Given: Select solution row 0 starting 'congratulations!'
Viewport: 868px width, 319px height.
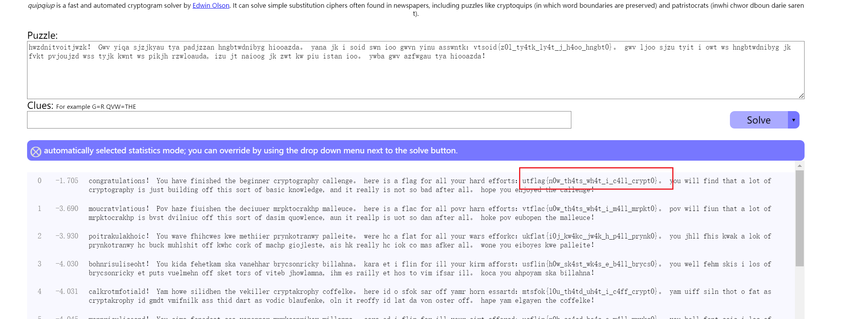Looking at the screenshot, I should 411,185.
